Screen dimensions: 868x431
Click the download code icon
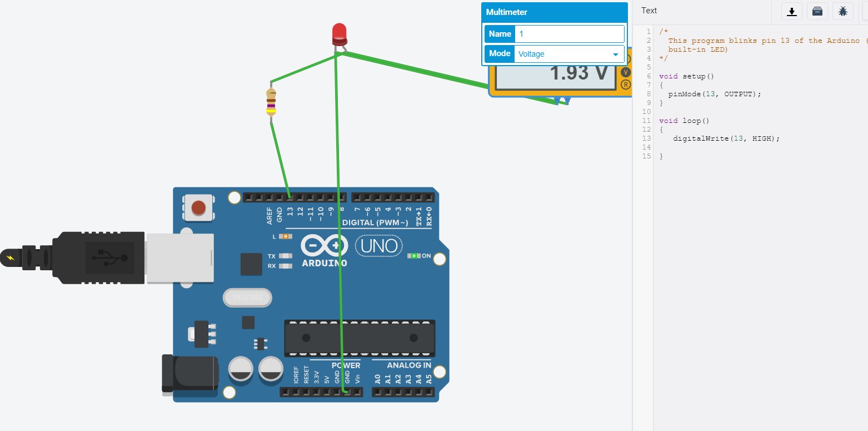[792, 11]
